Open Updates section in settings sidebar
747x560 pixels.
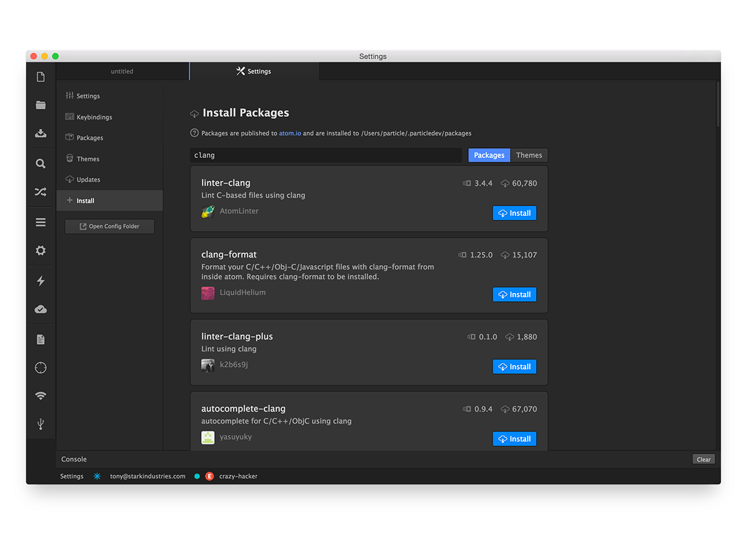coord(88,180)
